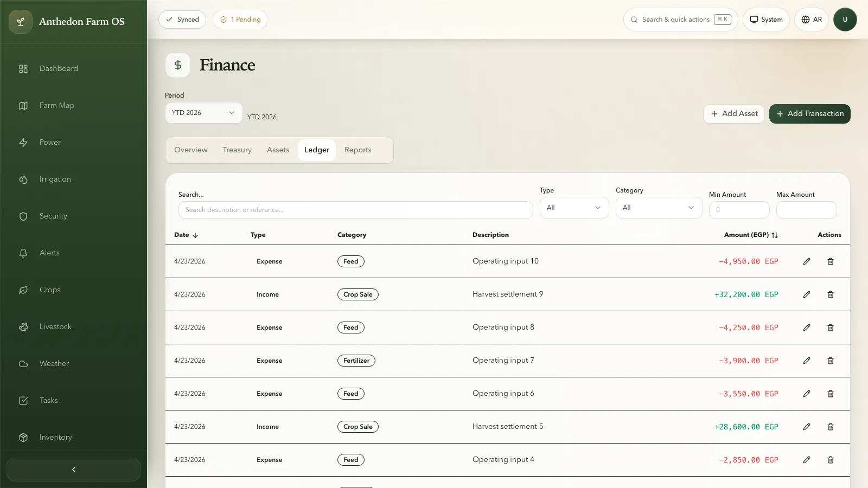Click amount +28,600.00 EGP
The width and height of the screenshot is (868, 488).
point(746,427)
